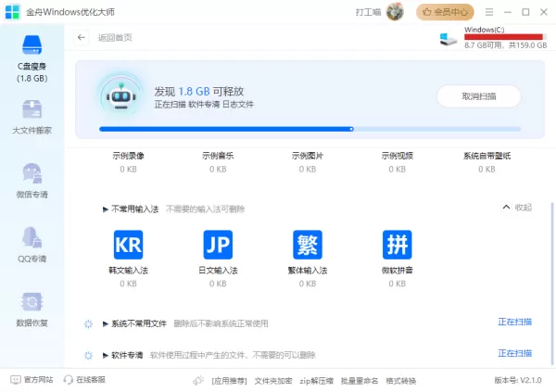Select the 微信专清 sidebar icon
Image resolution: width=556 pixels, height=392 pixels.
point(32,173)
